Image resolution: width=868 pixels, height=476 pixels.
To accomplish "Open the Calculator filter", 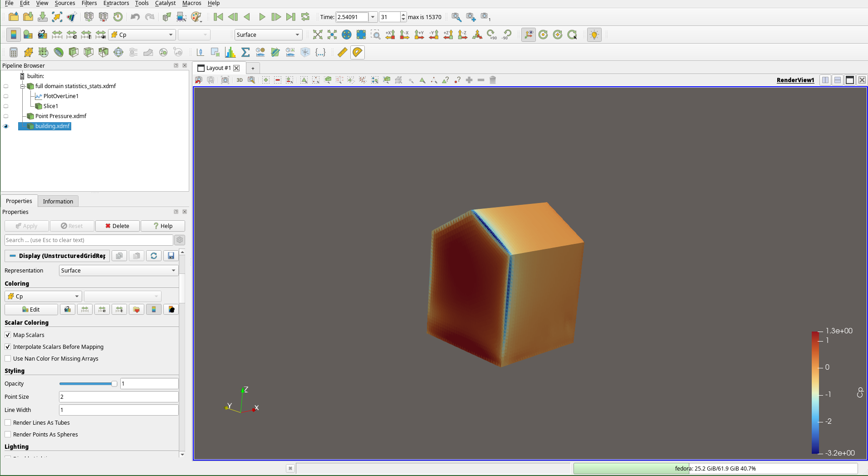I will point(14,52).
